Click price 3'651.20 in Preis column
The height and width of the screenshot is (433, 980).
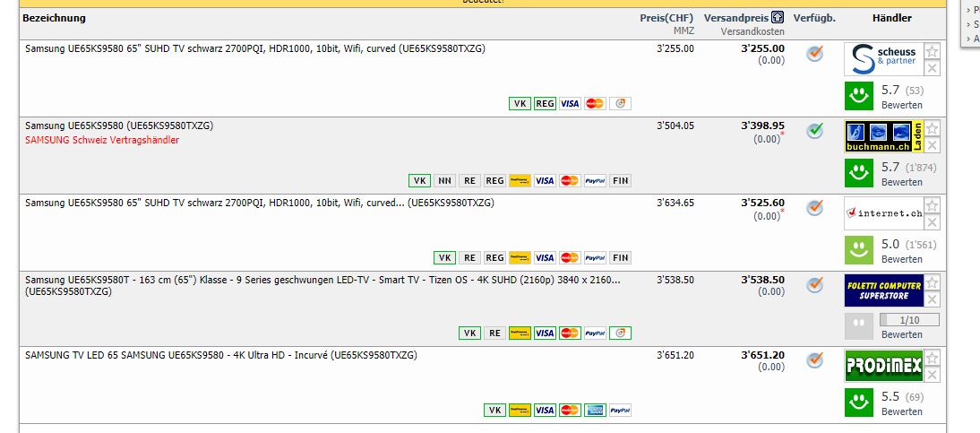click(x=675, y=355)
